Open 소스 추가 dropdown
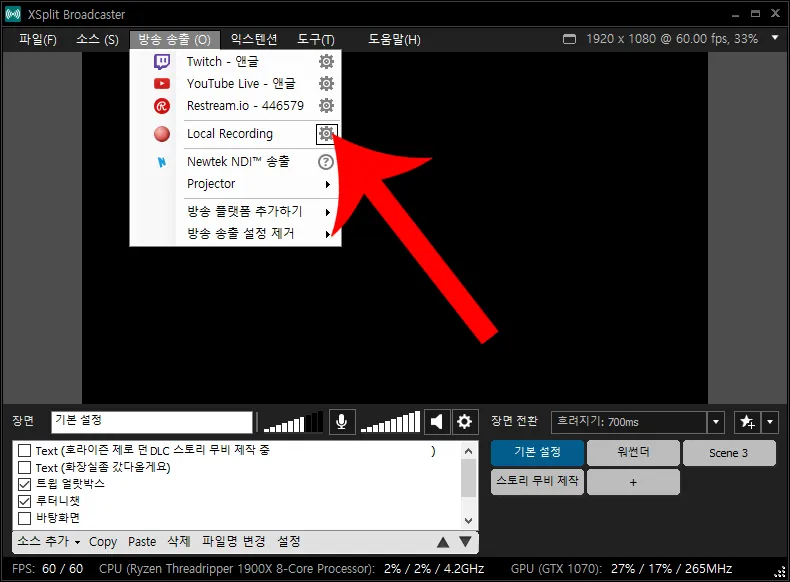Screen dimensions: 790x582 click(49, 542)
